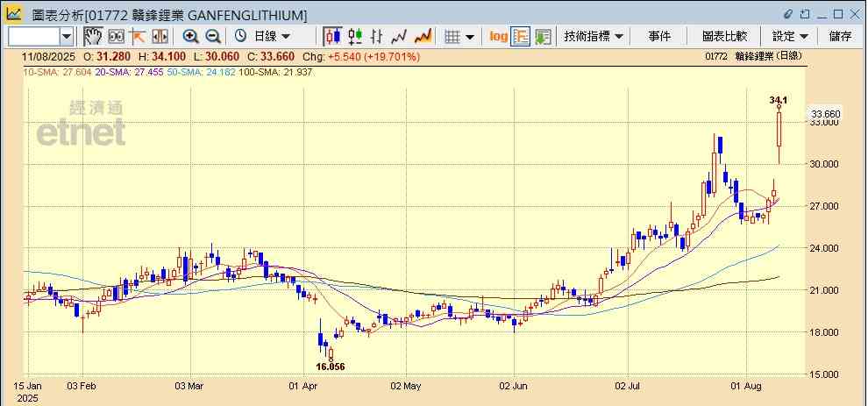Click the 33.660 current price tag
Viewport: 868px width, 406px height.
pyautogui.click(x=825, y=114)
